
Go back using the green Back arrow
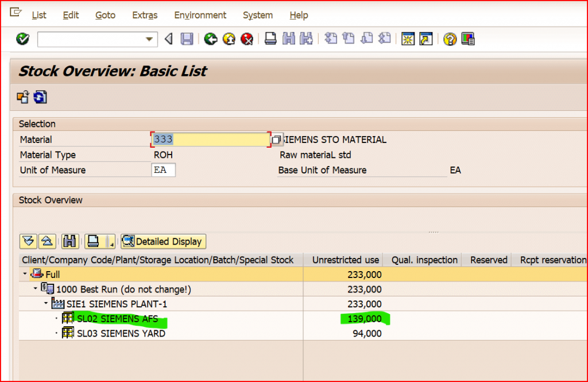tap(211, 38)
